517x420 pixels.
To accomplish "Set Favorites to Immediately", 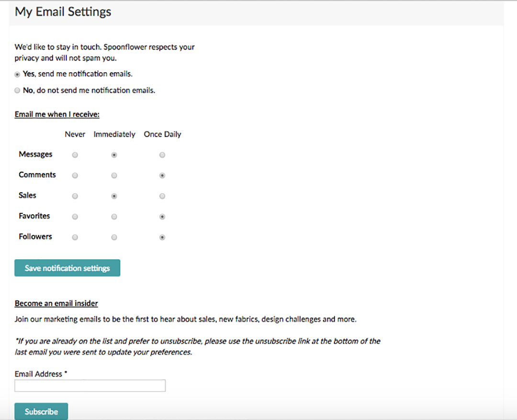I will tap(114, 217).
